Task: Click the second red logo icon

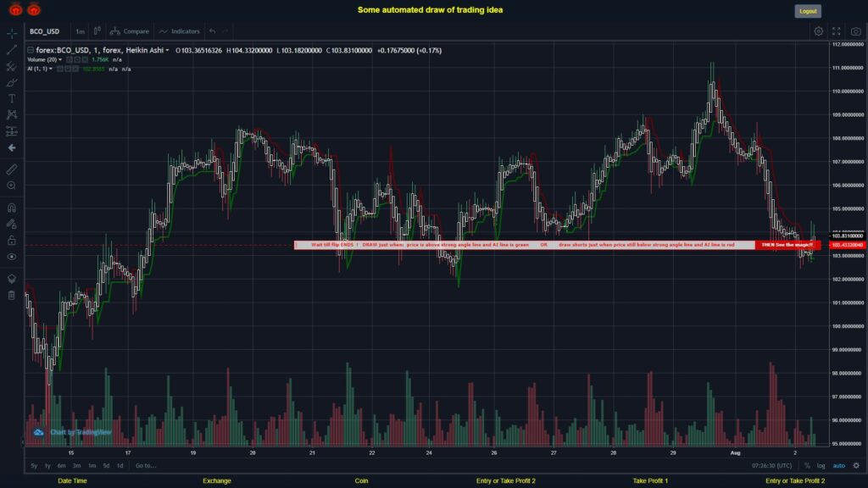Action: pos(34,9)
